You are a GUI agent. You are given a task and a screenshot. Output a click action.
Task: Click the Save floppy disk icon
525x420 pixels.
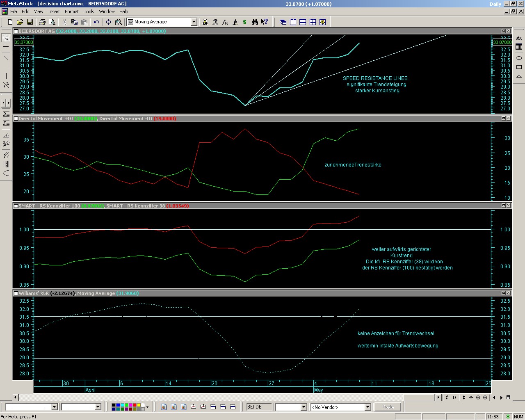click(x=30, y=22)
